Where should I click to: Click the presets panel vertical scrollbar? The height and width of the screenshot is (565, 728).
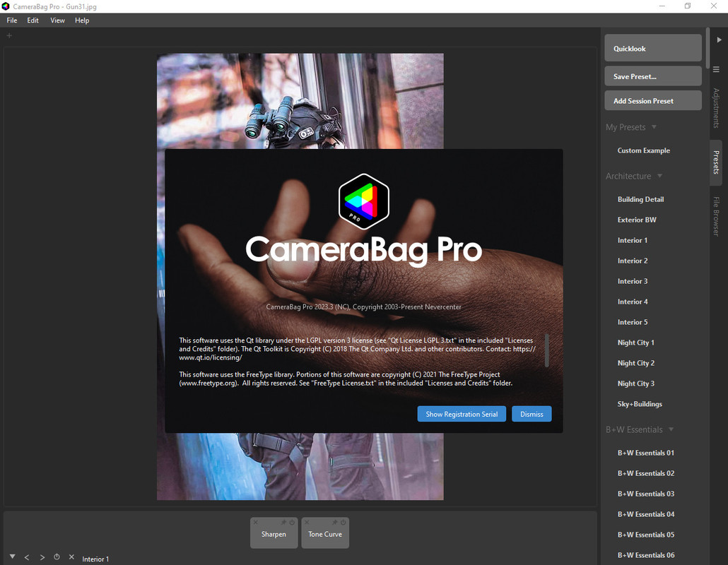(708, 48)
